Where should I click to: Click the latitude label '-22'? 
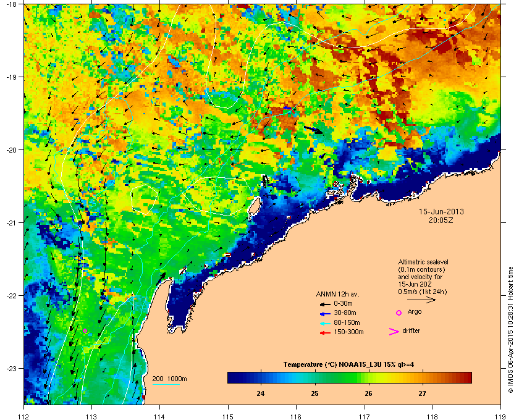coord(12,295)
